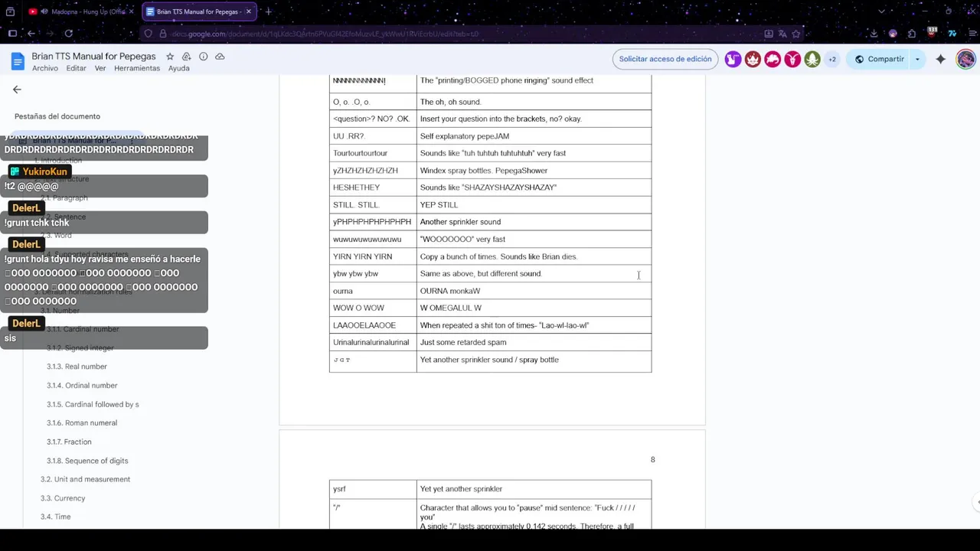The image size is (980, 551).
Task: Click the document title Brian TTS Manual
Action: [x=93, y=57]
